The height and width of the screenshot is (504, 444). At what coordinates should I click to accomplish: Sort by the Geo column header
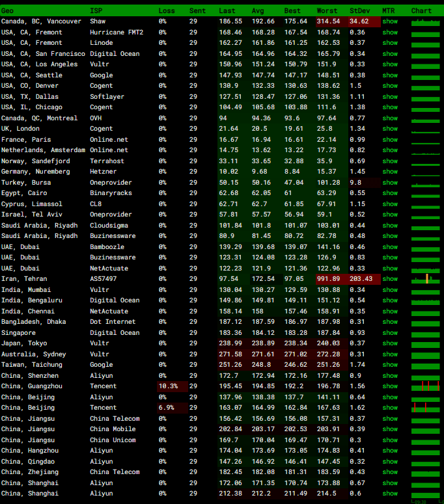click(x=7, y=11)
